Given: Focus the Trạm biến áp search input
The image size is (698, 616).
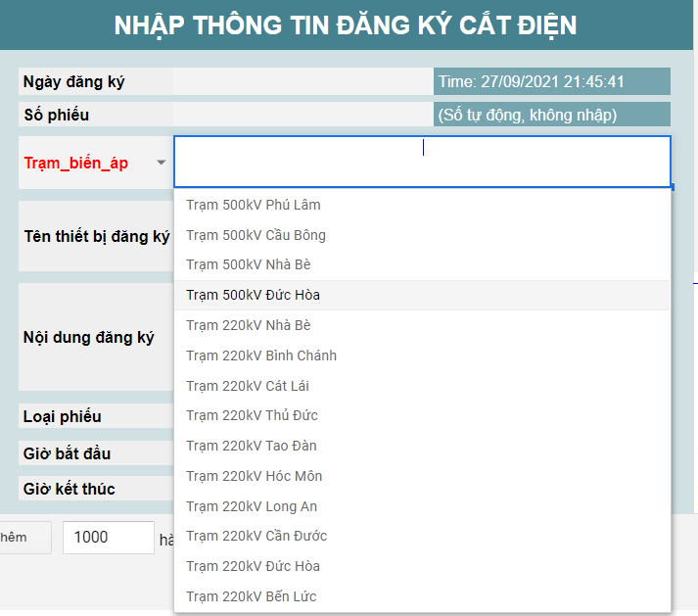Looking at the screenshot, I should click(x=422, y=162).
